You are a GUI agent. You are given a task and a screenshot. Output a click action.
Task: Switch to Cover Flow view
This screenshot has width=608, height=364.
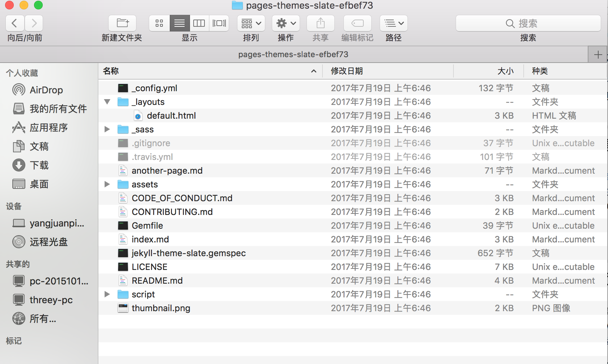[219, 24]
